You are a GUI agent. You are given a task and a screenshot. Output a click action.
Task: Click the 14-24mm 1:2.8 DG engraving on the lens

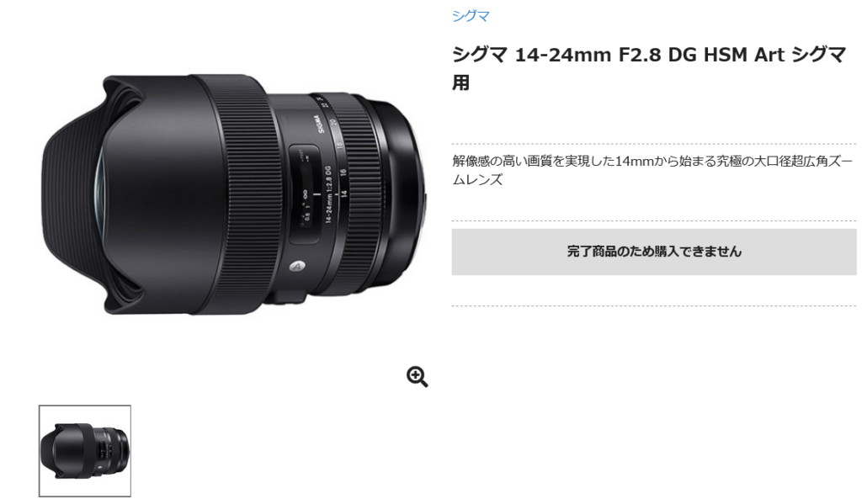click(x=328, y=194)
